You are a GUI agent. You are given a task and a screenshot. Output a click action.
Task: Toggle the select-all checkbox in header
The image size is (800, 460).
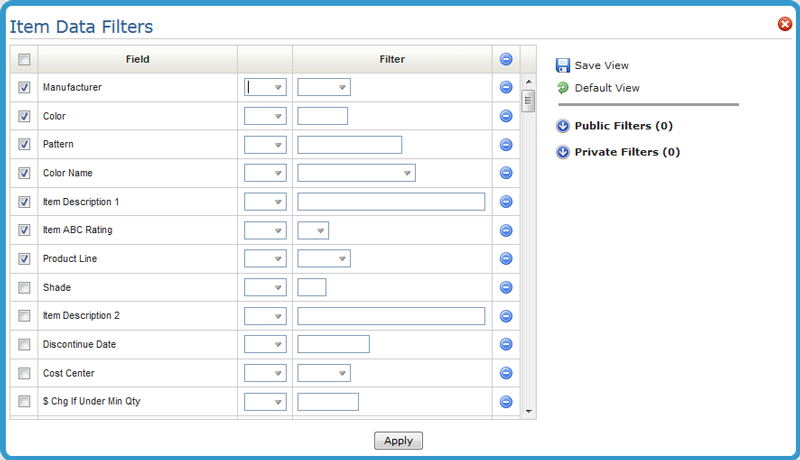tap(25, 59)
